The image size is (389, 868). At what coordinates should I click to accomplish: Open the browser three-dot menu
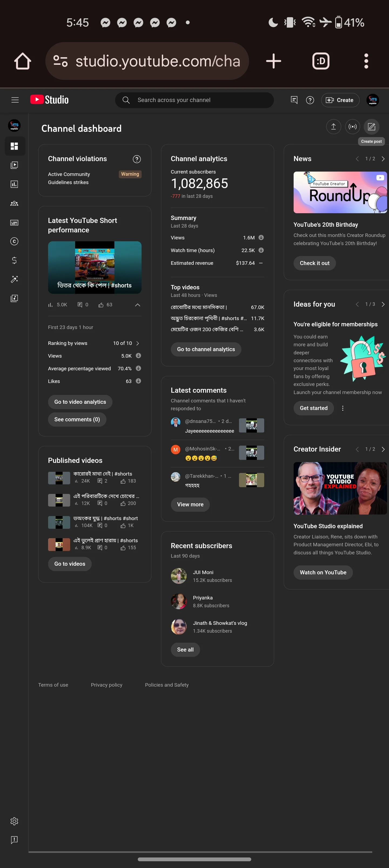point(366,61)
